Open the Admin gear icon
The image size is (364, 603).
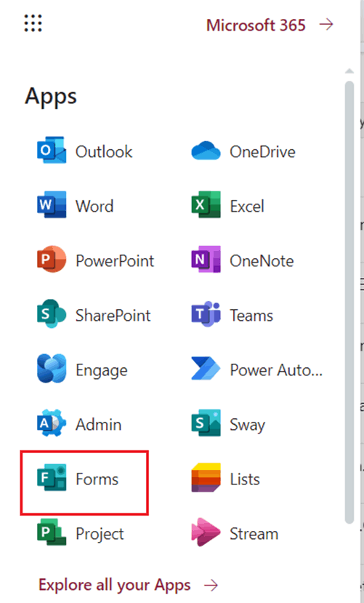coord(52,423)
